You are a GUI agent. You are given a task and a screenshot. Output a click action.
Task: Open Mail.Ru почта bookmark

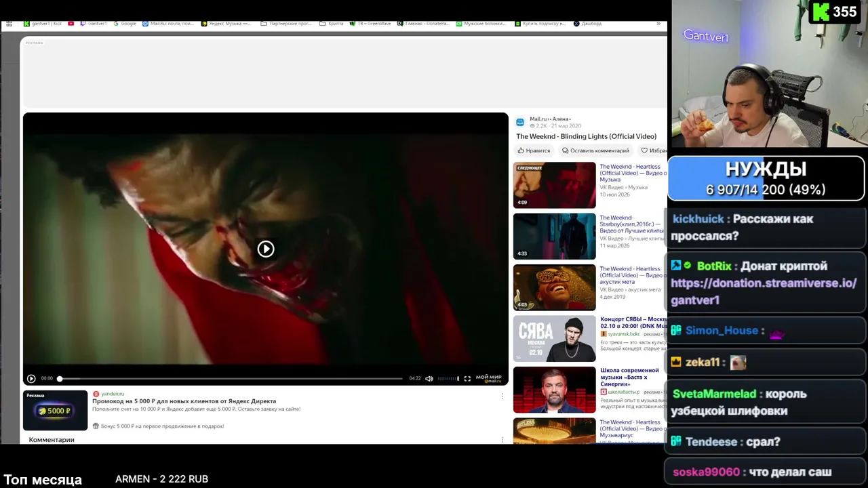pos(168,24)
